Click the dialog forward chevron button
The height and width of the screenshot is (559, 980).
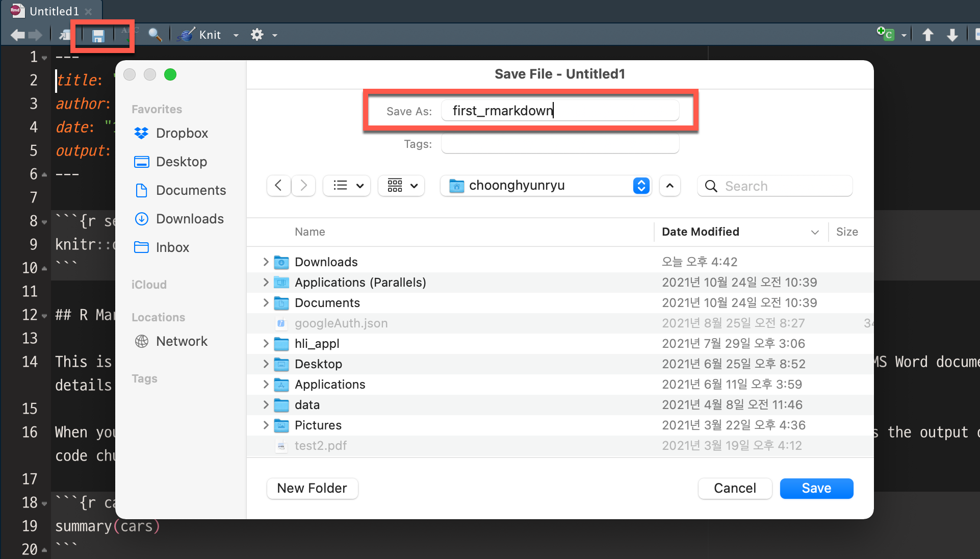pos(303,186)
